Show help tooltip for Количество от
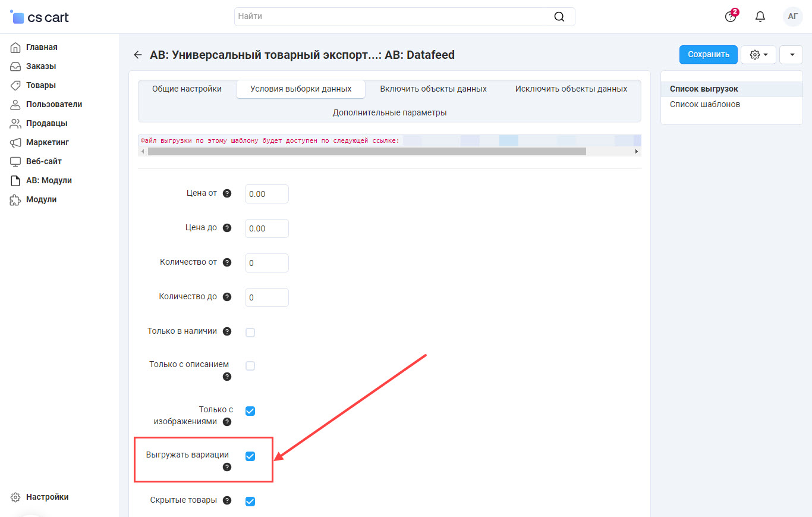 pyautogui.click(x=226, y=262)
